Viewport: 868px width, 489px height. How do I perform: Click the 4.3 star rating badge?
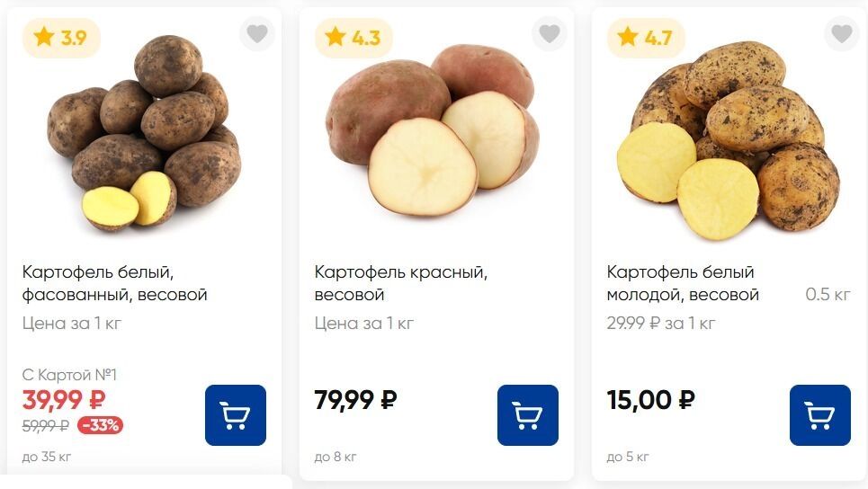[x=353, y=38]
